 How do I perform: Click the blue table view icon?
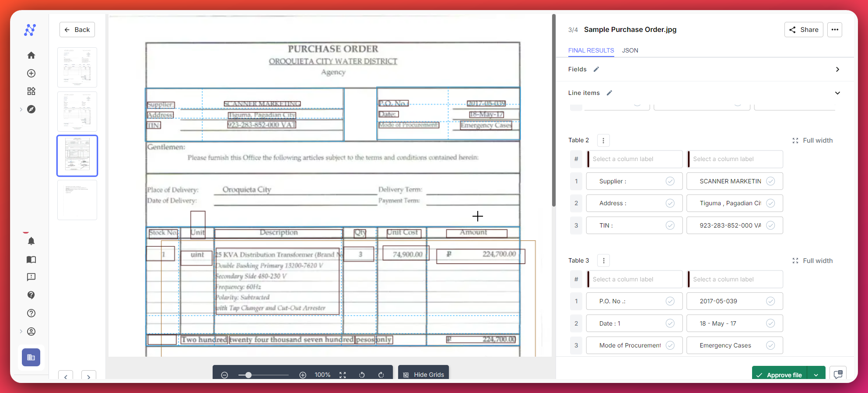pos(31,357)
